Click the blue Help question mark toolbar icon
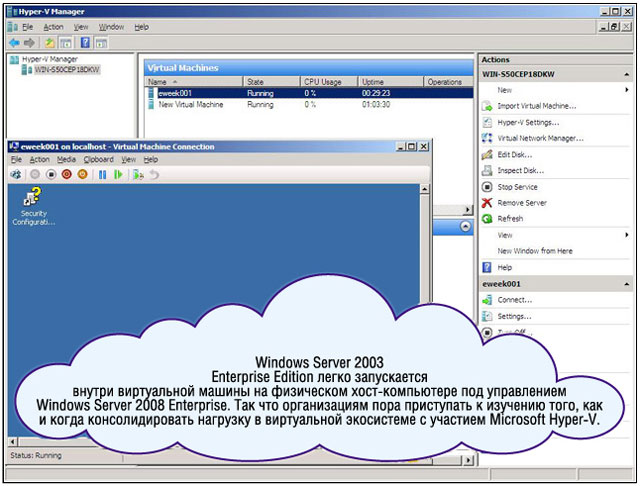 click(85, 42)
